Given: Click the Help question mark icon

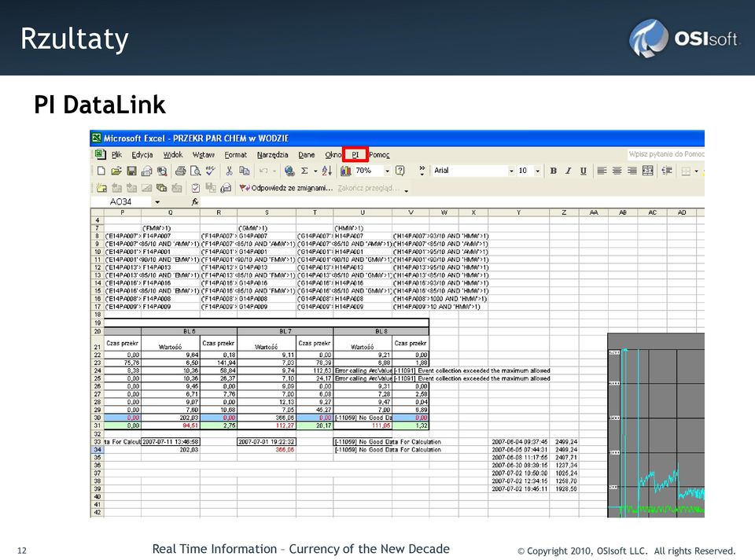Looking at the screenshot, I should pos(400,171).
